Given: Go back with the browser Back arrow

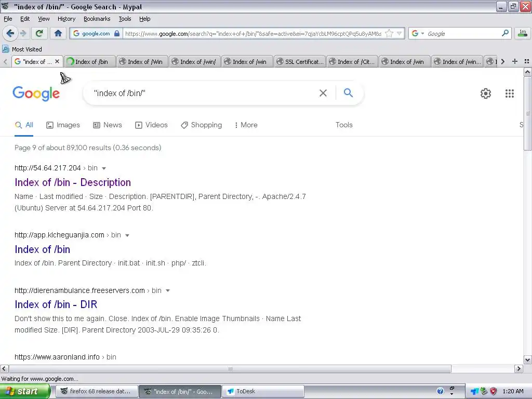Looking at the screenshot, I should point(10,33).
